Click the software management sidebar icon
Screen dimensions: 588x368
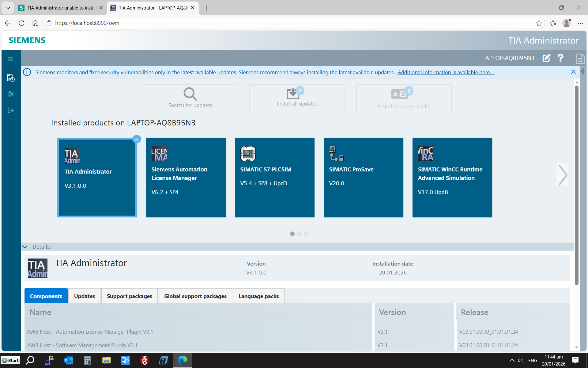coord(11,78)
